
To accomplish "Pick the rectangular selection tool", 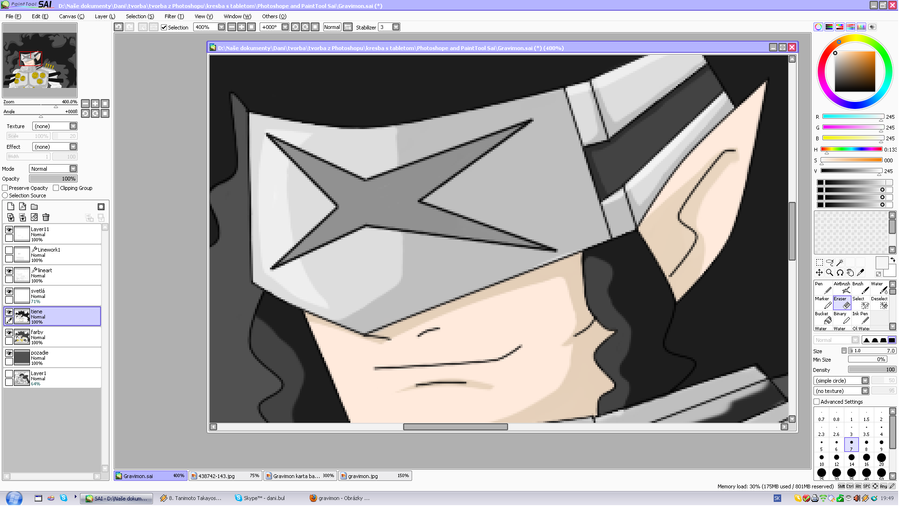I will 819,262.
